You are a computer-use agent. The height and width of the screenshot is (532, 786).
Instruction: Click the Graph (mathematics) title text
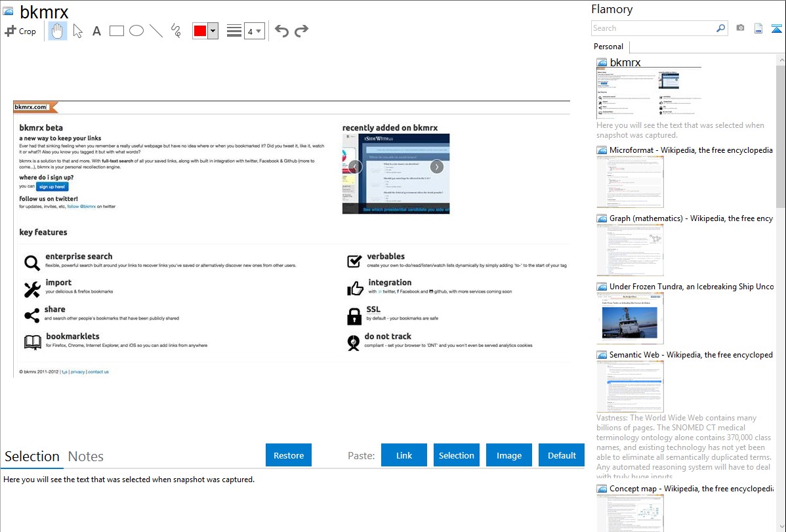click(691, 218)
